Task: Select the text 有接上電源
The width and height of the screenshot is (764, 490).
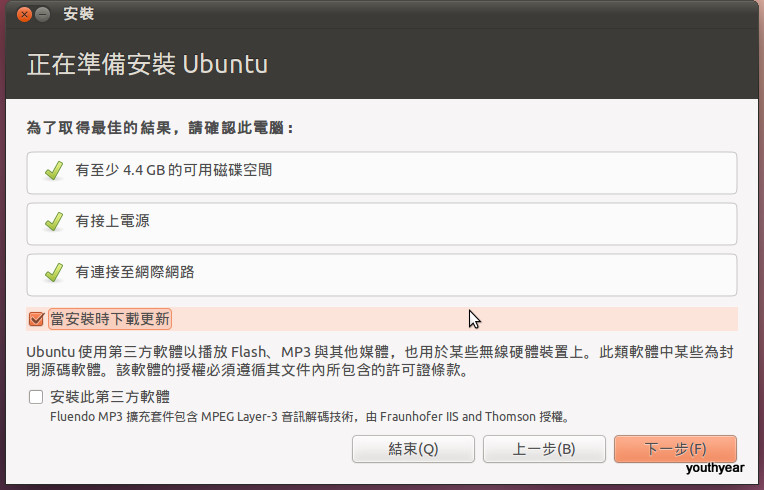Action: (x=113, y=221)
